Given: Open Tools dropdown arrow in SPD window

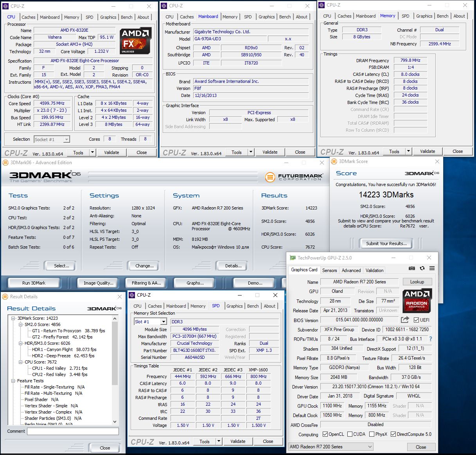Looking at the screenshot, I should click(219, 441).
